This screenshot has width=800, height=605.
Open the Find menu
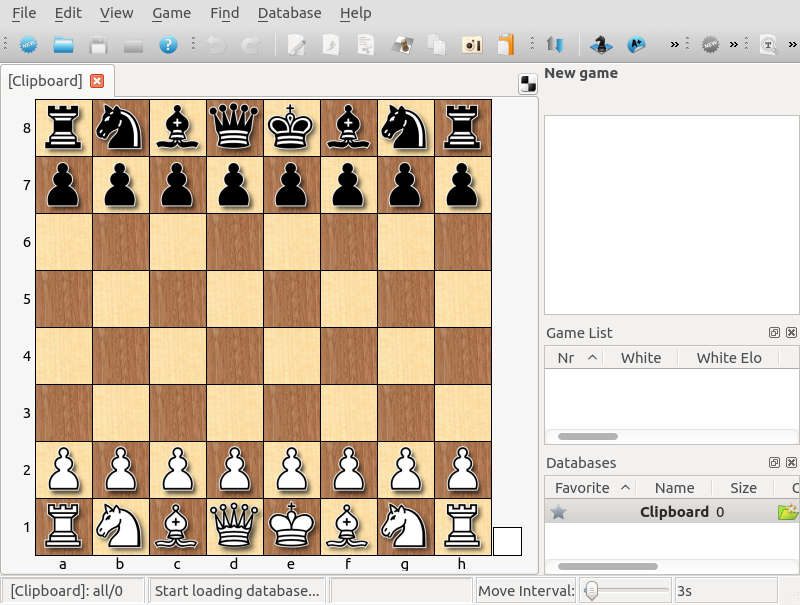(224, 13)
